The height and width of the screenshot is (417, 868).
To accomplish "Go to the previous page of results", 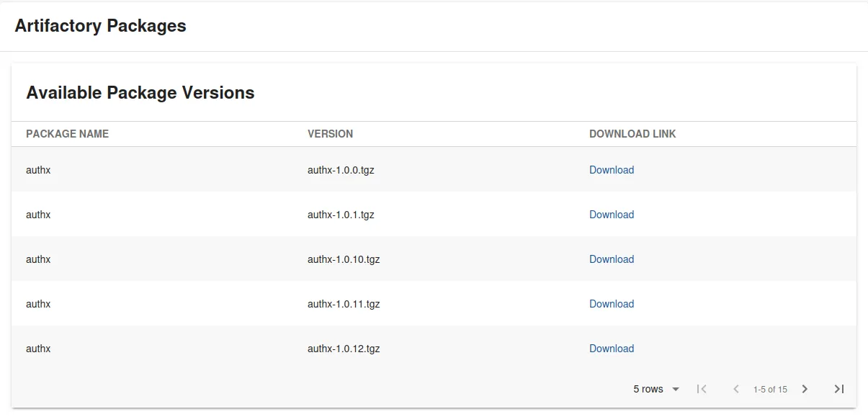I will pyautogui.click(x=735, y=389).
